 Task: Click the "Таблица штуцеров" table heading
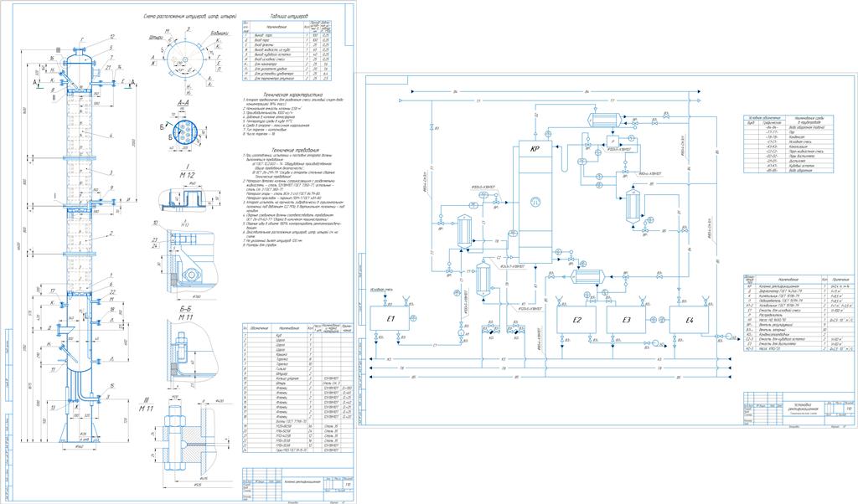(289, 17)
